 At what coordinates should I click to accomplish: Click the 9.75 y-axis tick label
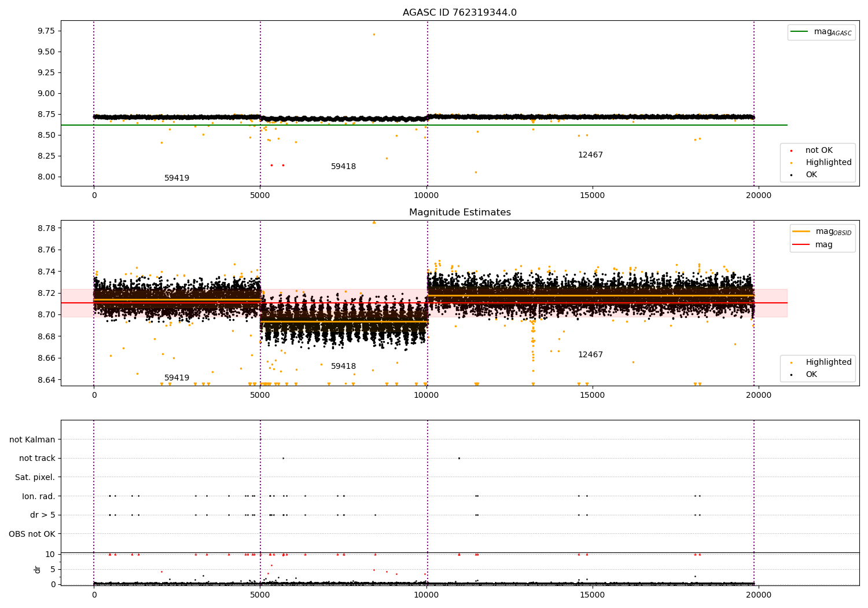tap(45, 31)
